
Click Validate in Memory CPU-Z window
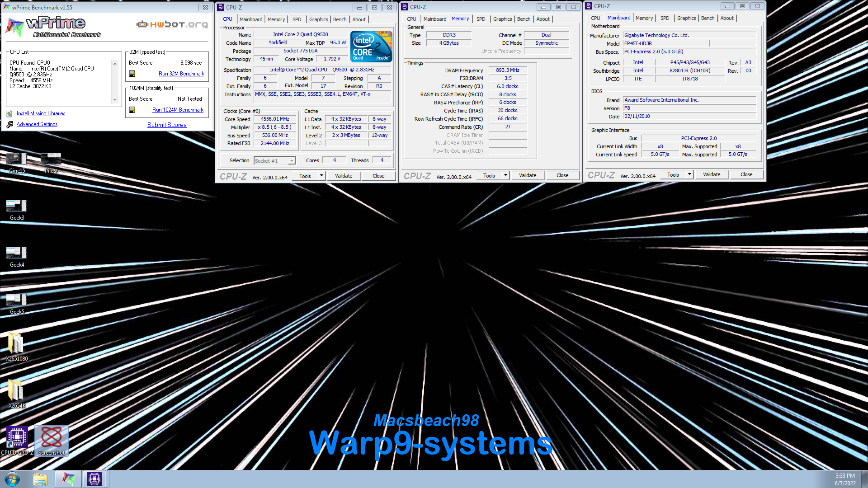coord(528,175)
